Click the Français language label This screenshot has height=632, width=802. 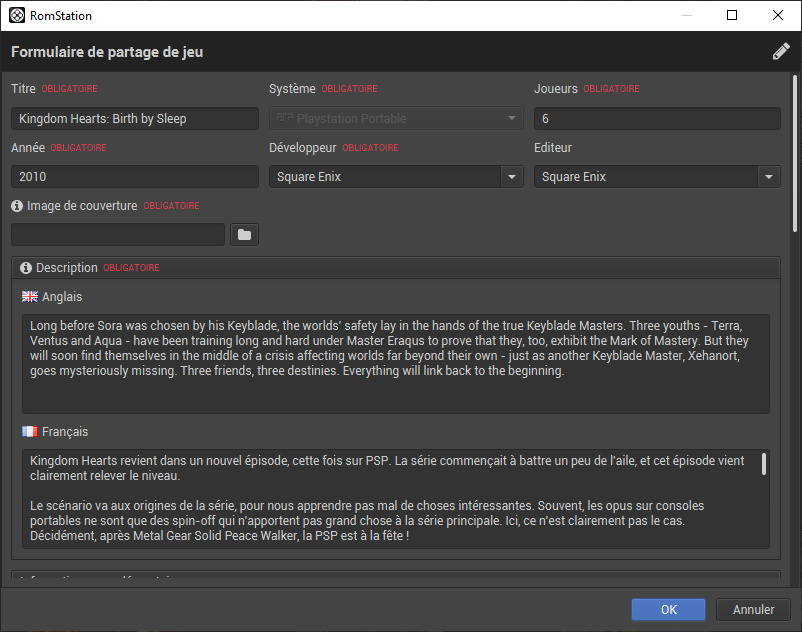pos(65,432)
